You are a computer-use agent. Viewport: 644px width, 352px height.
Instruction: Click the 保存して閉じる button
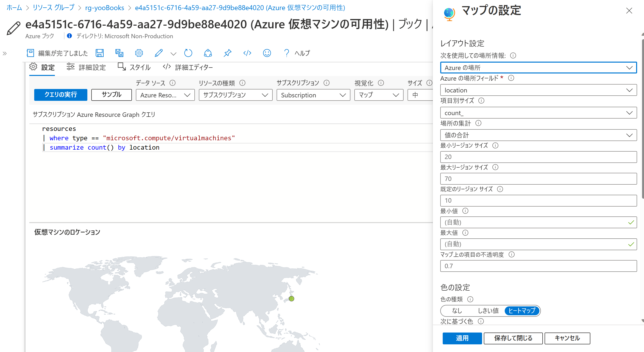(513, 338)
